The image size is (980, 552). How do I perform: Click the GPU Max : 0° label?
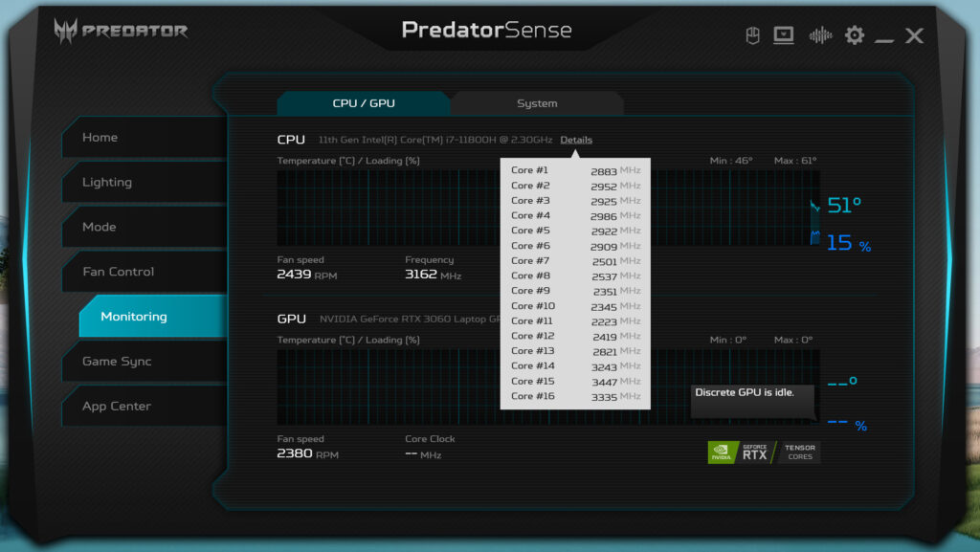point(793,340)
